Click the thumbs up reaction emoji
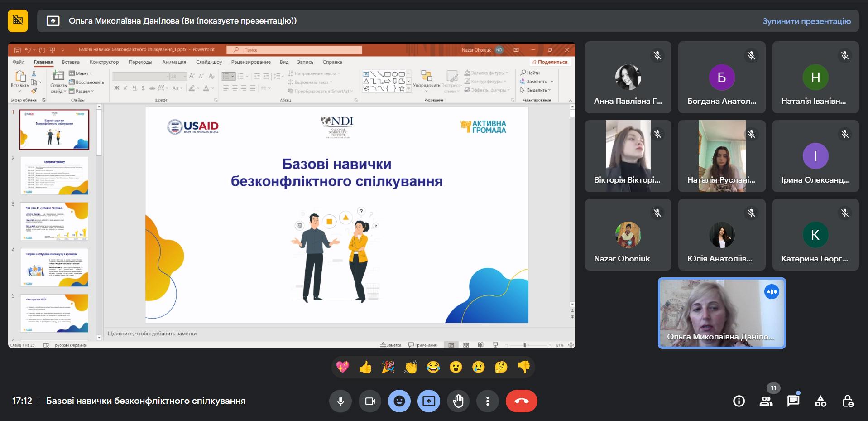Screen dimensions: 868x421 click(365, 367)
